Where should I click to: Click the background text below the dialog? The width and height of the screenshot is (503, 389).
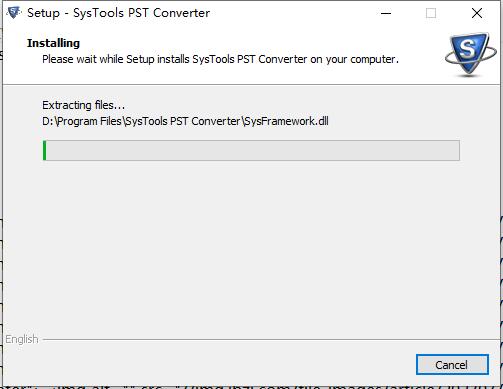250,387
